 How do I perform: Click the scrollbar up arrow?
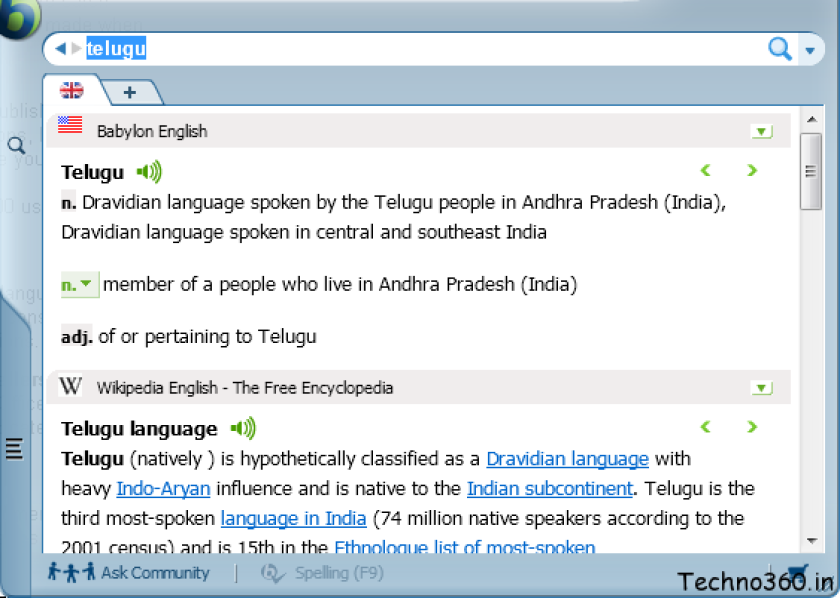(812, 119)
